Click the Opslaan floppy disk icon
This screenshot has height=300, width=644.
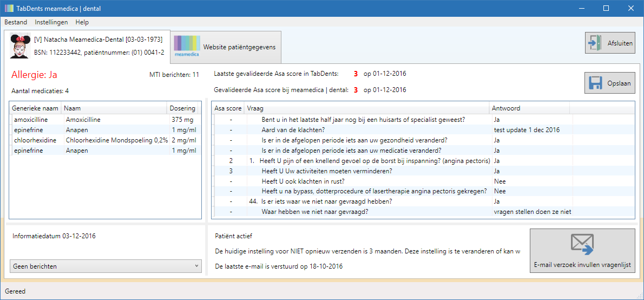pos(595,83)
